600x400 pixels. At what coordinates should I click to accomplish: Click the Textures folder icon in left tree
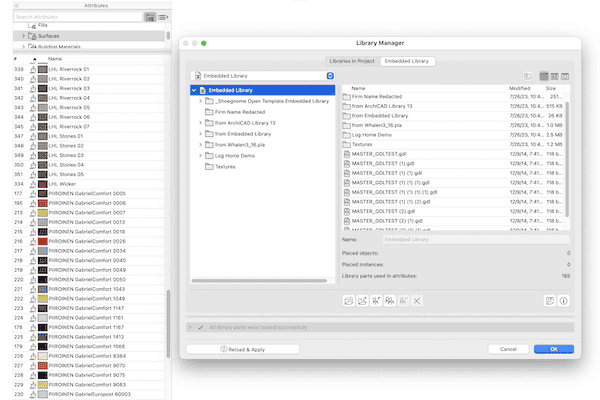[x=209, y=167]
